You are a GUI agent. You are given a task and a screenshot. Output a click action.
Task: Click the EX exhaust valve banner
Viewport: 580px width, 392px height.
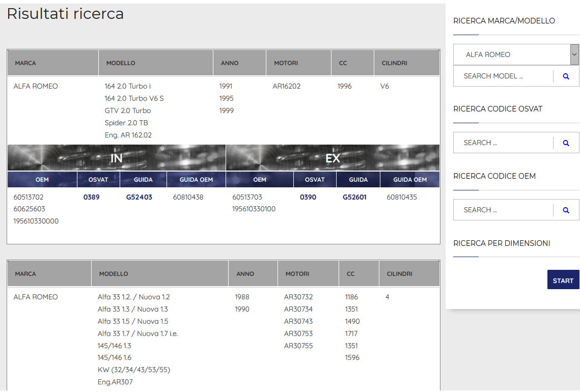333,158
